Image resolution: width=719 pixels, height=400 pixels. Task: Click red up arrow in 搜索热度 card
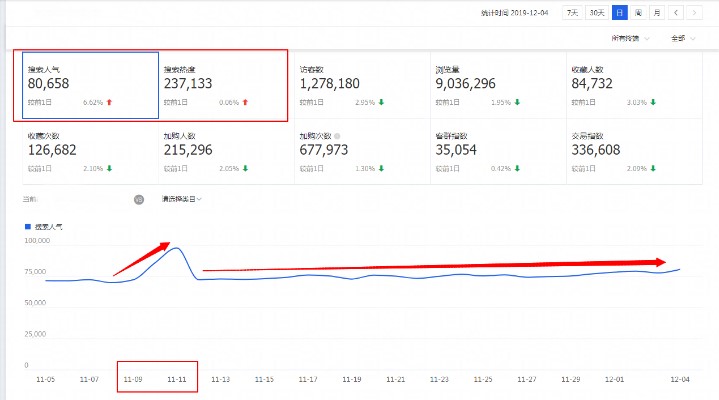tap(245, 102)
